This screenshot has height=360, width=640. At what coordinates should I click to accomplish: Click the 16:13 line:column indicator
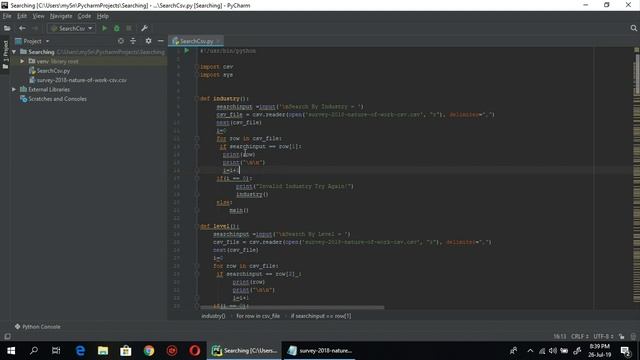tap(560, 336)
